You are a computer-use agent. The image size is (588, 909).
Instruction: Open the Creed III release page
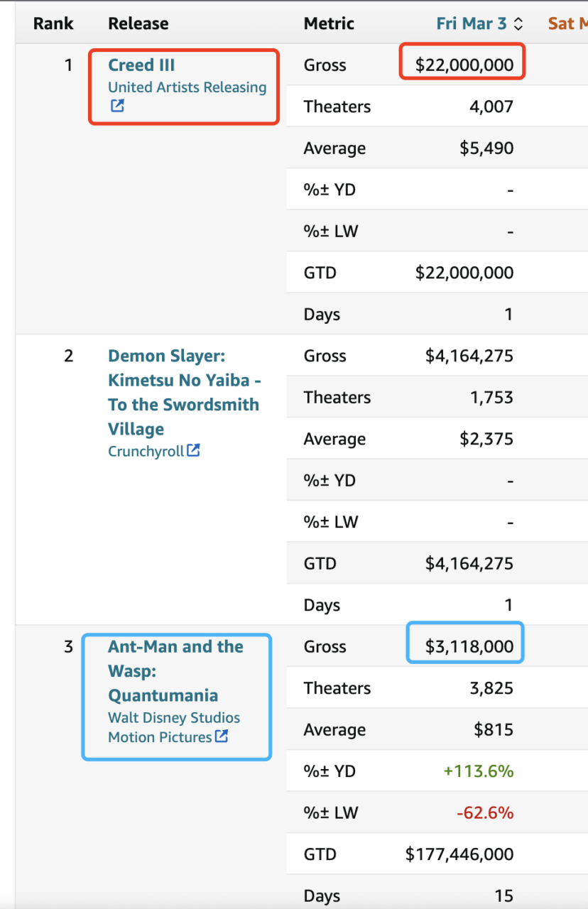pyautogui.click(x=141, y=65)
